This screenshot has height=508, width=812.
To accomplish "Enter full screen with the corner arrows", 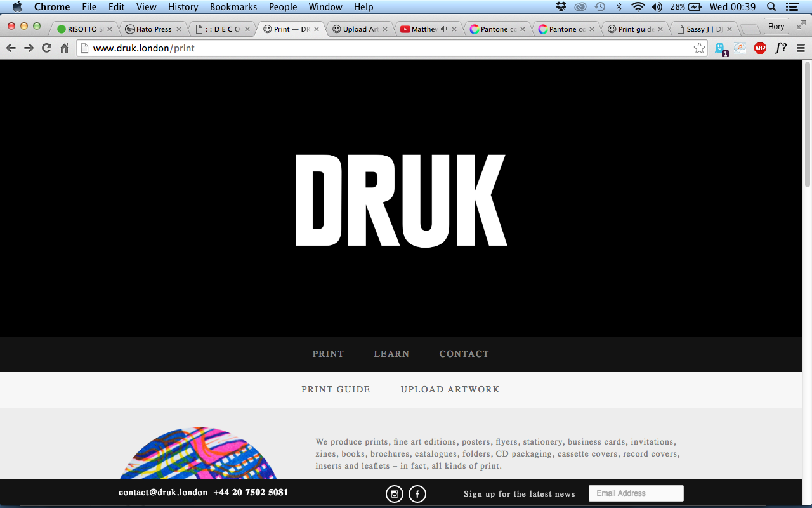I will (x=801, y=25).
